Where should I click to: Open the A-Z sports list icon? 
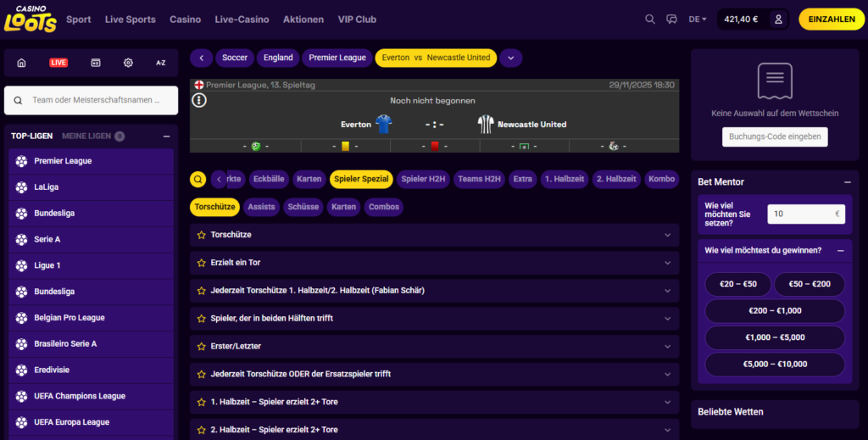coord(160,63)
